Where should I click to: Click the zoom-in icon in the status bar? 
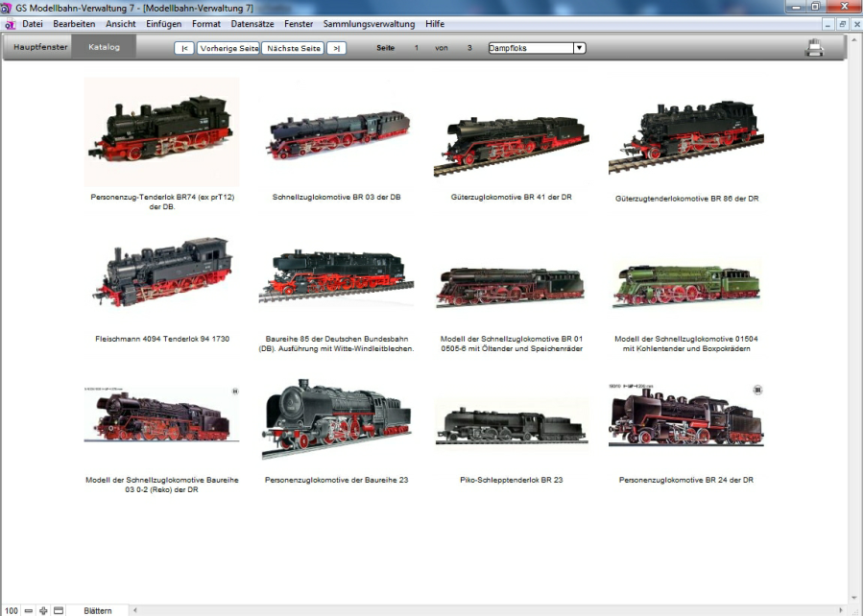point(43,610)
